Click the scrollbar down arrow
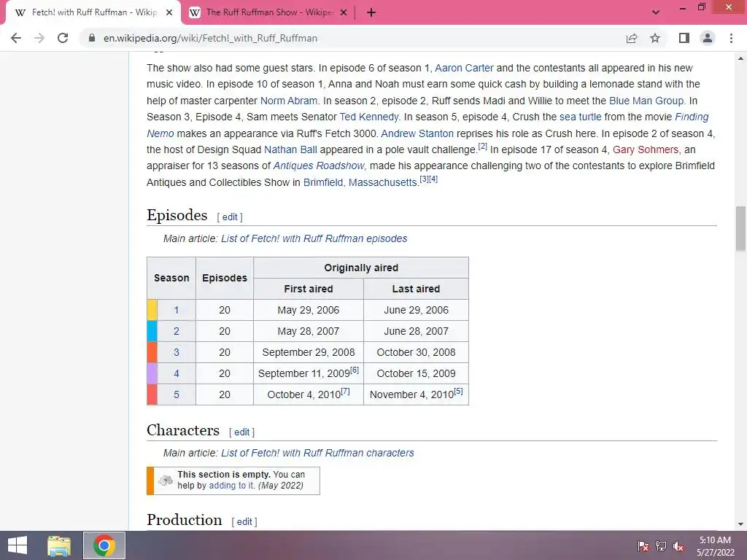Viewport: 747px width, 560px height. point(741,524)
